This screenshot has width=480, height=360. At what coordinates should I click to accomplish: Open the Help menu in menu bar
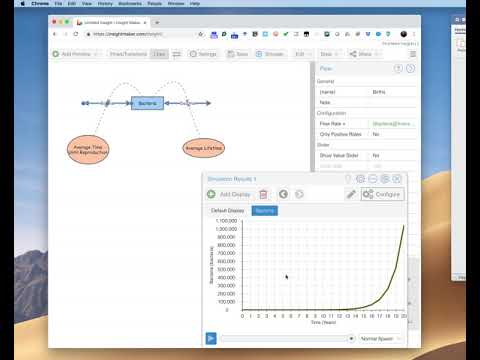coord(195,3)
